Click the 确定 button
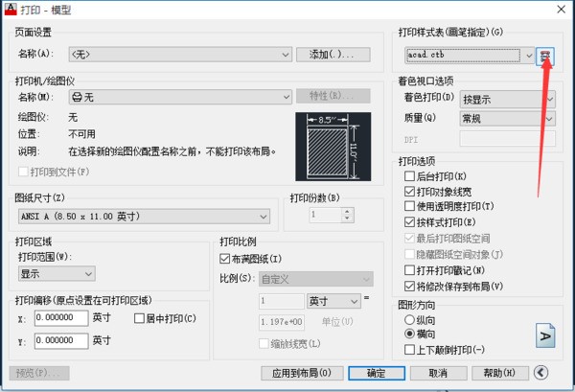This screenshot has height=392, width=575. click(377, 373)
